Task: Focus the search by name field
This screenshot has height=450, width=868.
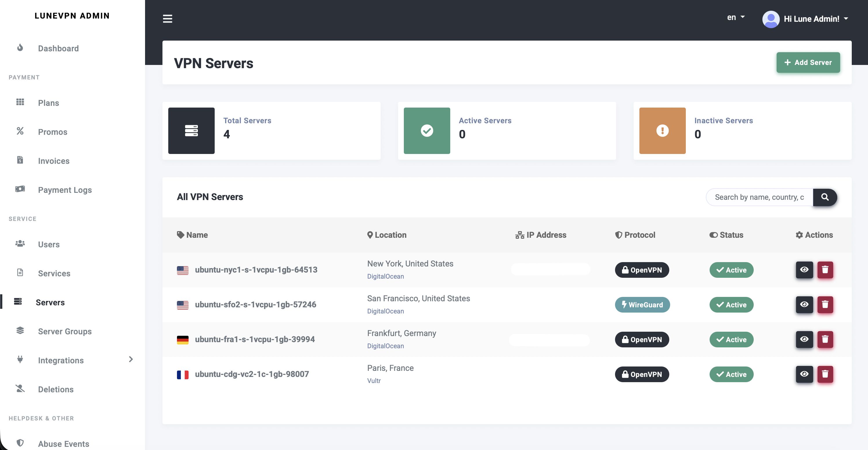Action: tap(759, 197)
